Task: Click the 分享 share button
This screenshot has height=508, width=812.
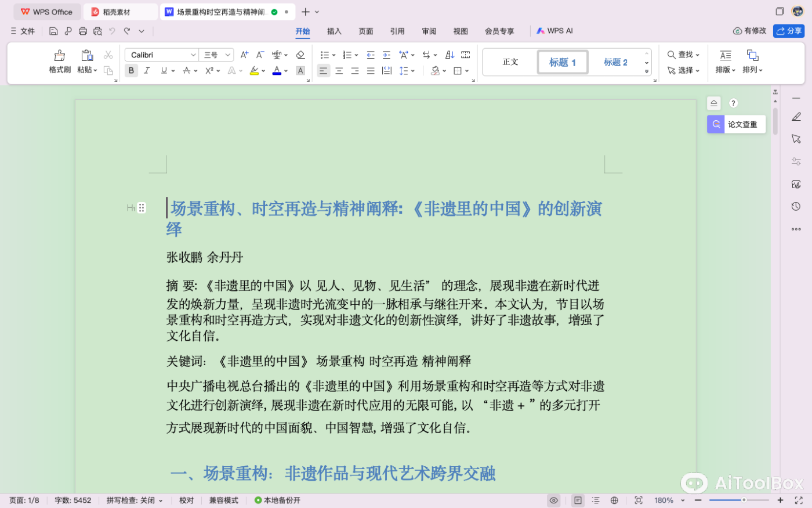Action: tap(789, 31)
